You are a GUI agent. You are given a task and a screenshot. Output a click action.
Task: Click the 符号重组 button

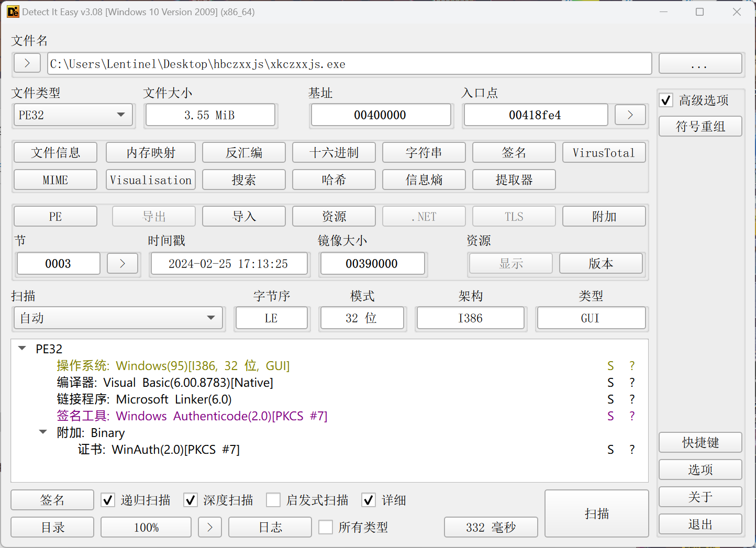701,126
